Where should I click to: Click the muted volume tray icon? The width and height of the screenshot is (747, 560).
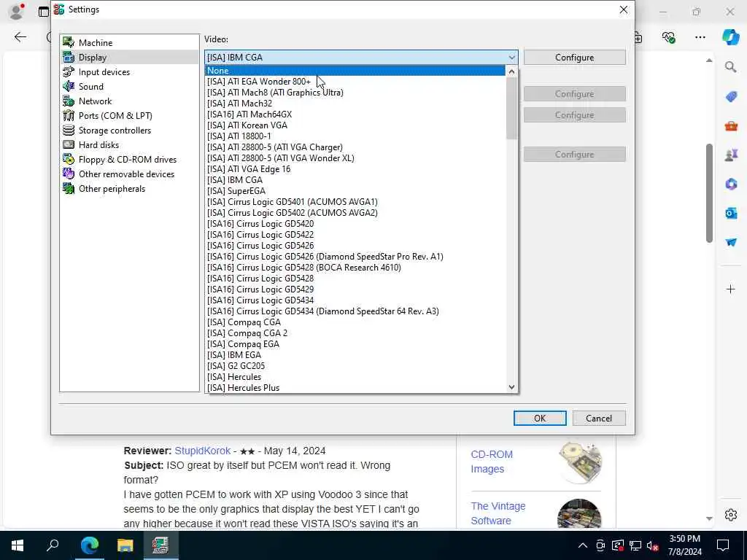pos(653,545)
